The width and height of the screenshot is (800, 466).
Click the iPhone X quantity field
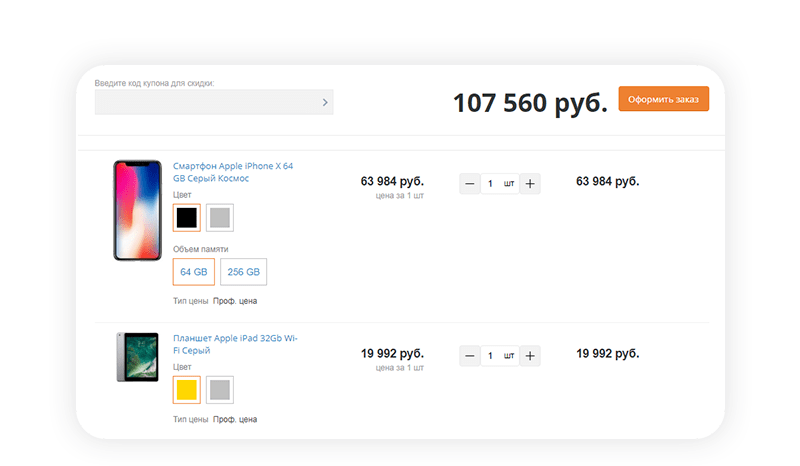coord(500,184)
